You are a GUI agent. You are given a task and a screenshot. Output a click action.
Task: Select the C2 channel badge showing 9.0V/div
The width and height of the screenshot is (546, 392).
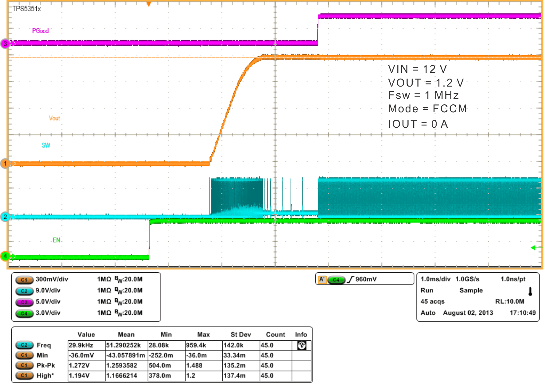(x=25, y=291)
